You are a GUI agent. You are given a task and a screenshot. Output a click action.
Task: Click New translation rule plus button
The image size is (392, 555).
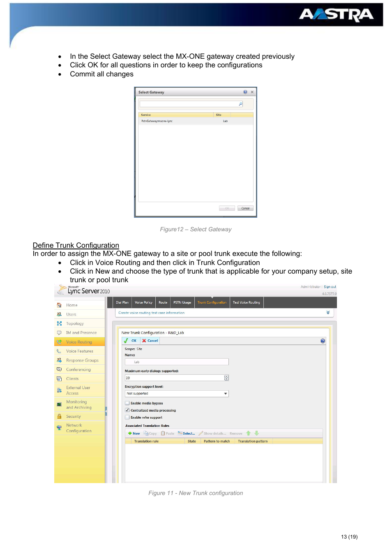point(134,433)
